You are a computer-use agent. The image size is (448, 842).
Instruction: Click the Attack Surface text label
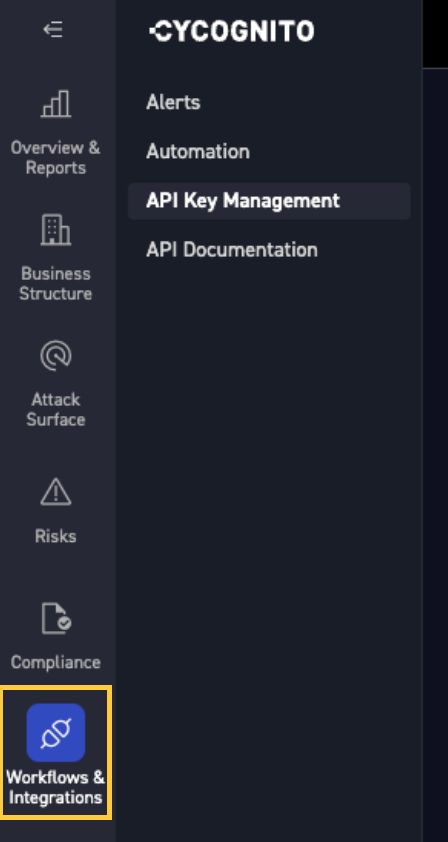56,409
